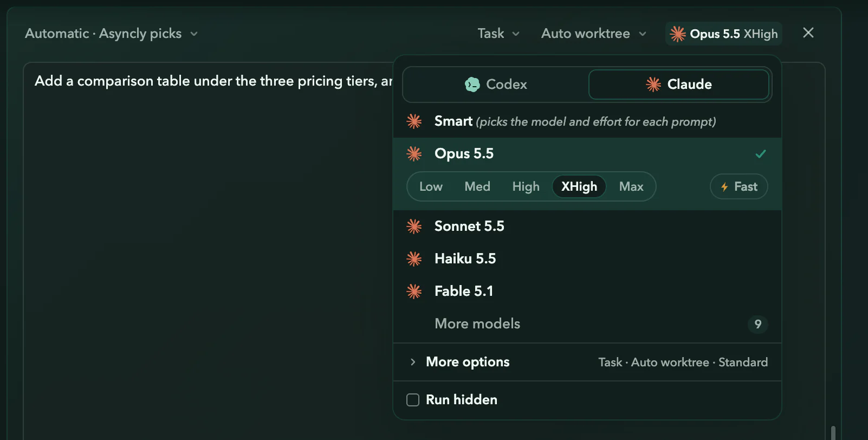Open the Auto worktree dropdown
Image resolution: width=868 pixels, height=440 pixels.
[594, 34]
